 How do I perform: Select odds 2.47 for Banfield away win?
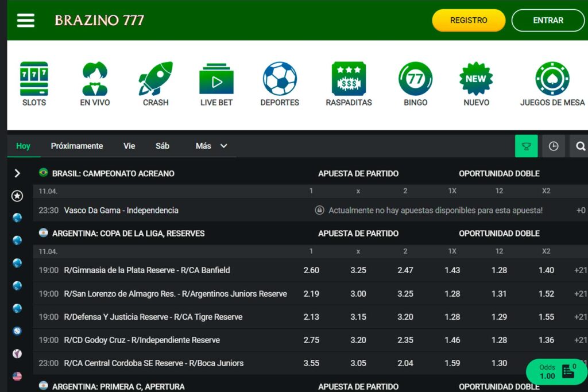click(405, 270)
